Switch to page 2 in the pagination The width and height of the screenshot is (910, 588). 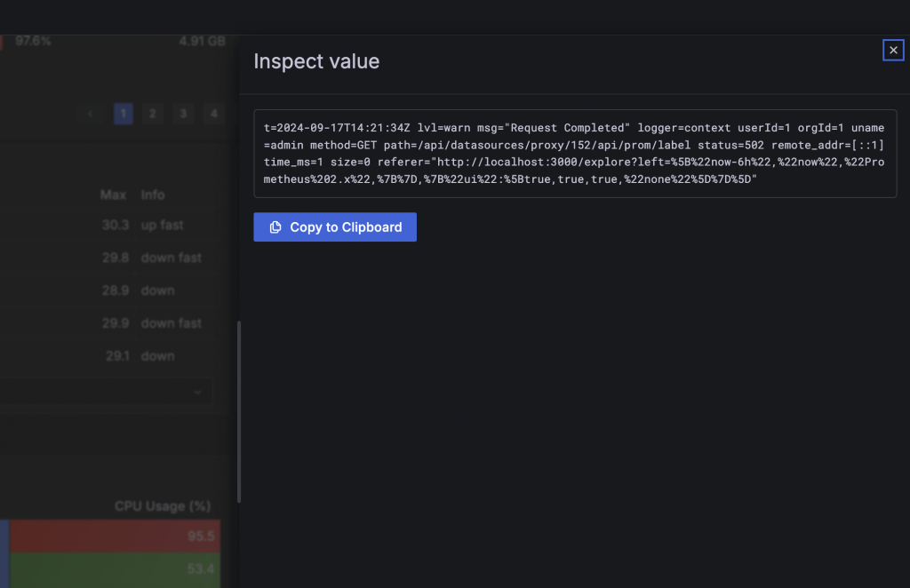[x=153, y=114]
